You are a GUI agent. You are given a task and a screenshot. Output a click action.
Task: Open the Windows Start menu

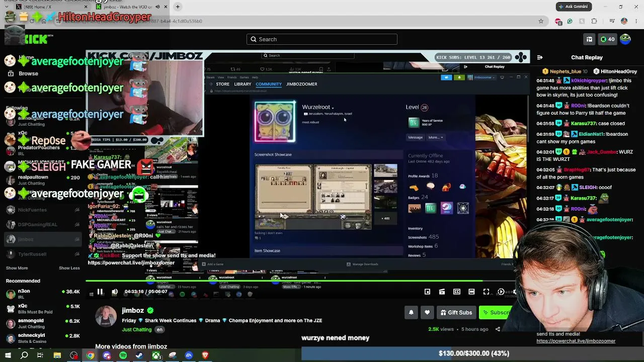[x=8, y=355]
